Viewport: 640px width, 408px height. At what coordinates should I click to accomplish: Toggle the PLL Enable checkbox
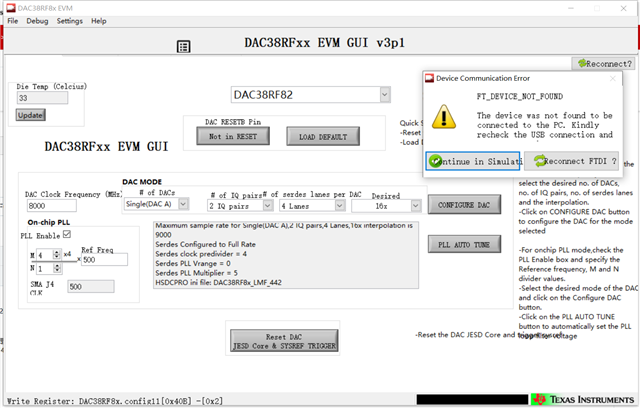pos(67,234)
